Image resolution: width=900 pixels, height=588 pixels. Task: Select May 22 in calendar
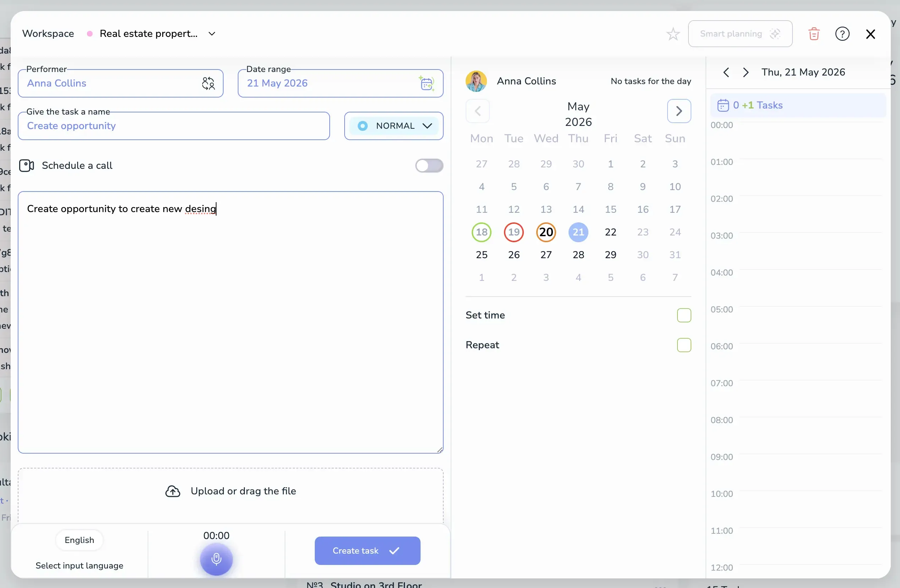point(610,232)
